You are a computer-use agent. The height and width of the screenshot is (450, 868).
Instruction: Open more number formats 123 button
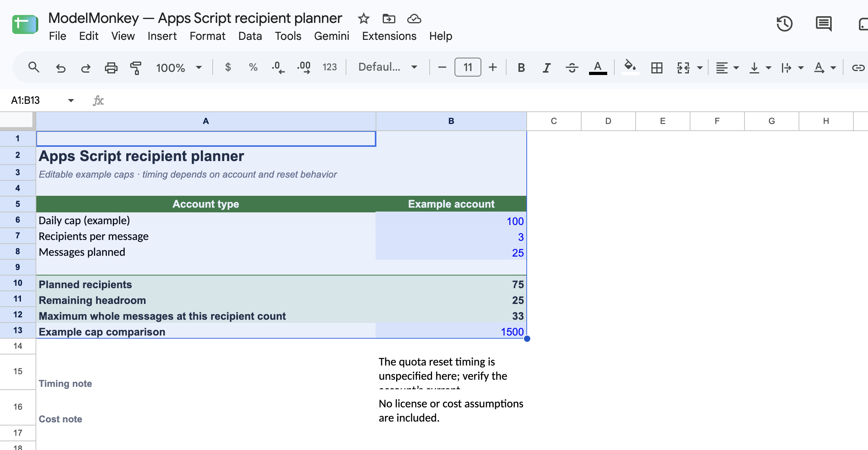[329, 67]
